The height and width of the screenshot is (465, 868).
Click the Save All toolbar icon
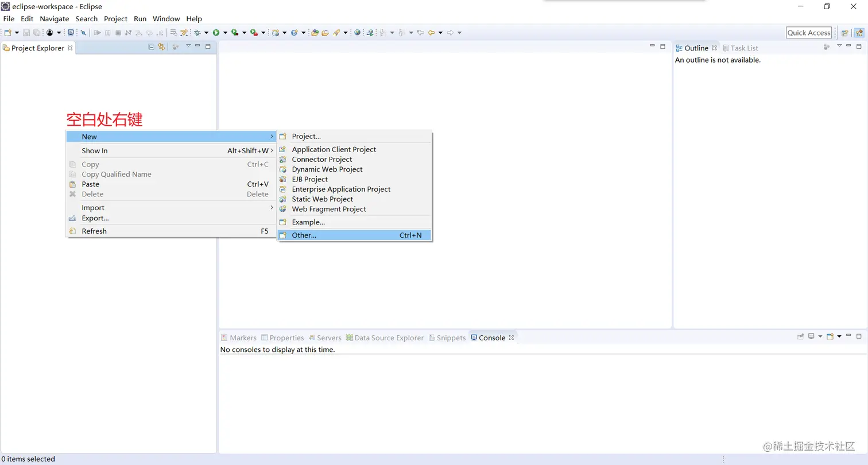[x=36, y=33]
